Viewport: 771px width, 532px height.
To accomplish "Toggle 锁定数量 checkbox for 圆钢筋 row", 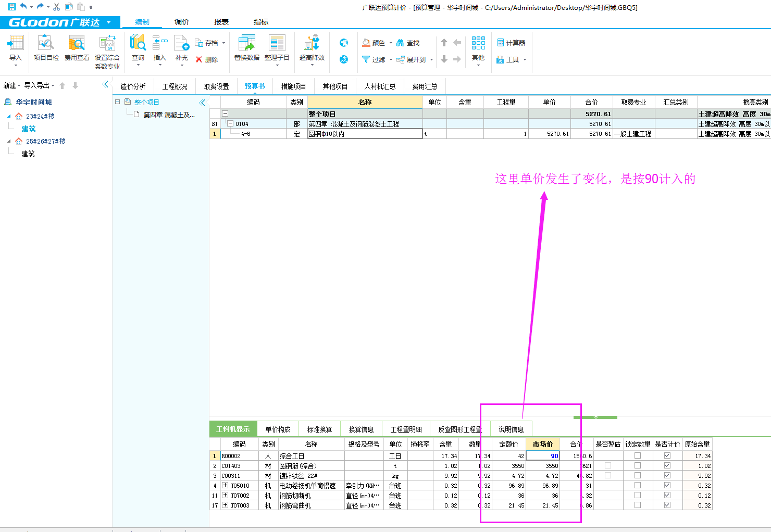I will (638, 465).
